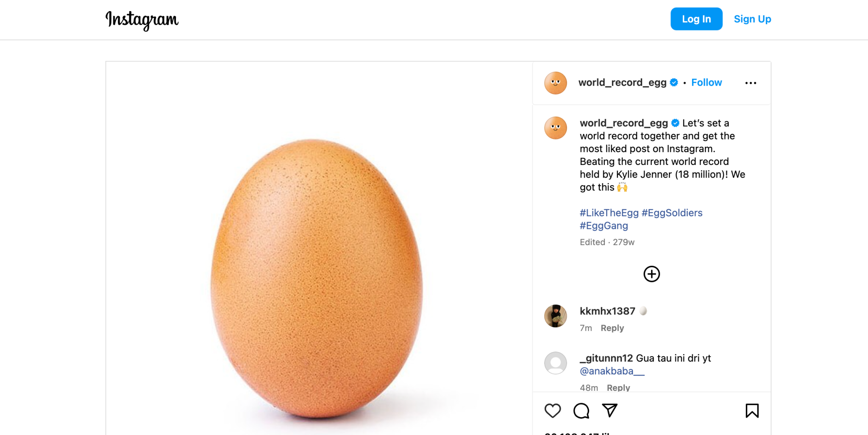Click the heart Like icon

click(x=553, y=410)
